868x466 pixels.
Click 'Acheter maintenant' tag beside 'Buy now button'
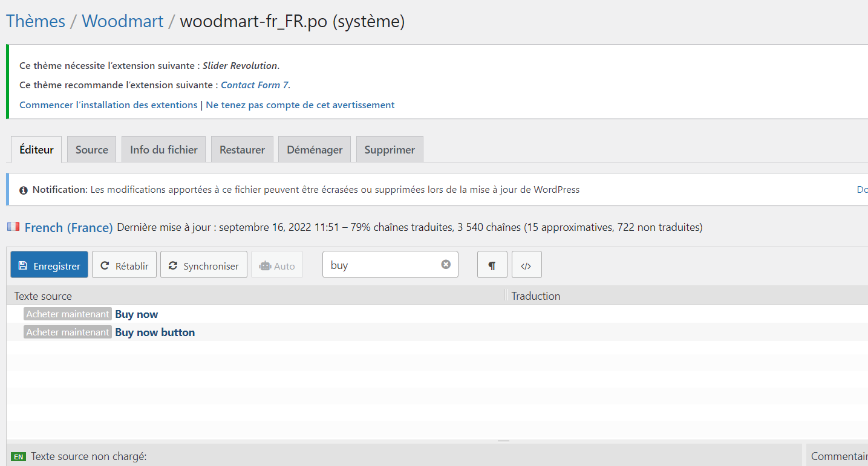click(68, 332)
